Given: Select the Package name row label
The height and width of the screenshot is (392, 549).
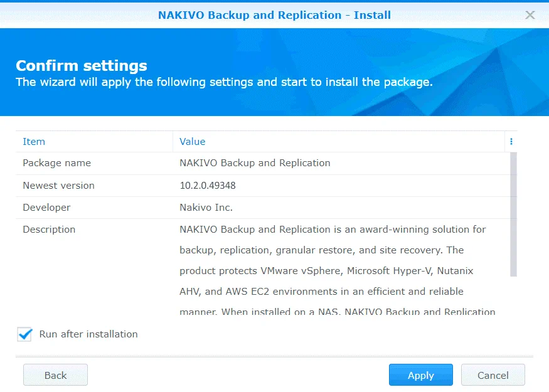Looking at the screenshot, I should pyautogui.click(x=56, y=163).
